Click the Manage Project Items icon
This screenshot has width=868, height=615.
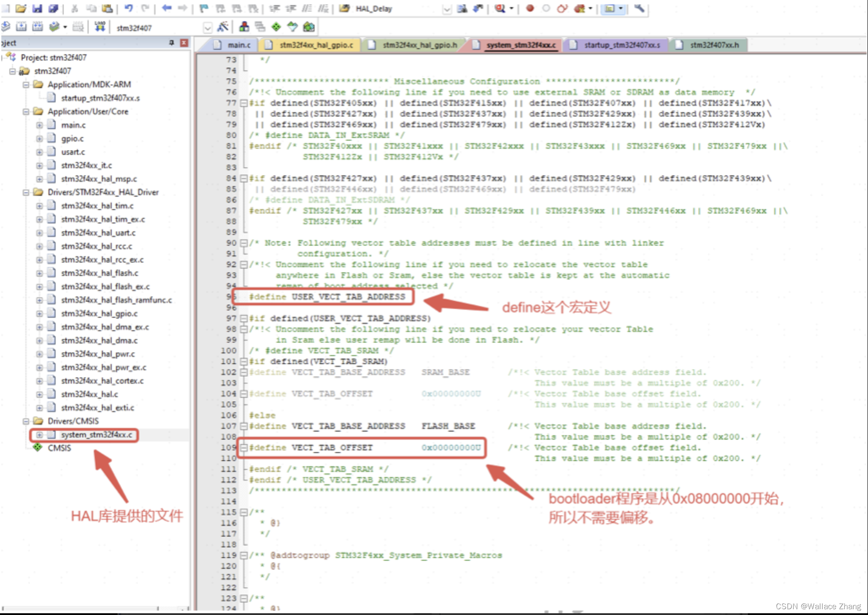pyautogui.click(x=244, y=27)
